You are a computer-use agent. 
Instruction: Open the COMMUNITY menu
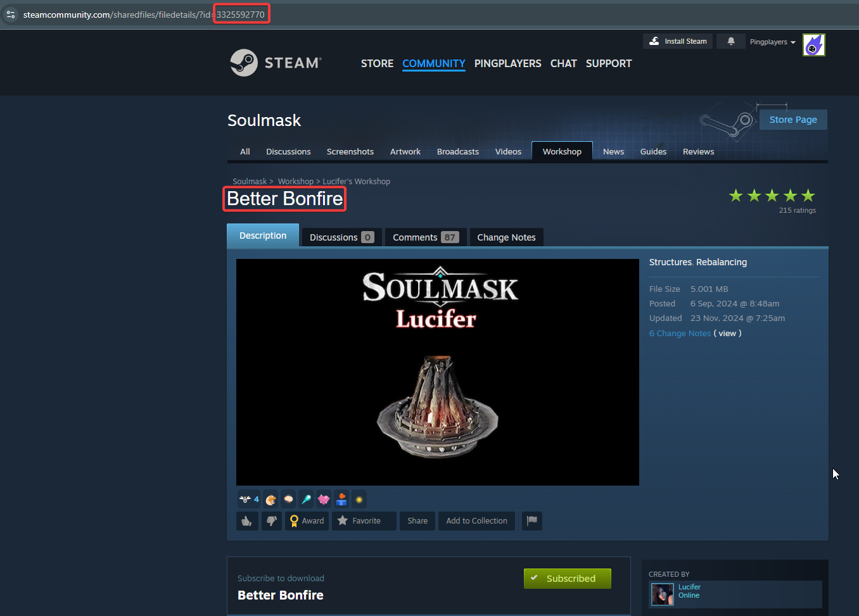point(434,63)
